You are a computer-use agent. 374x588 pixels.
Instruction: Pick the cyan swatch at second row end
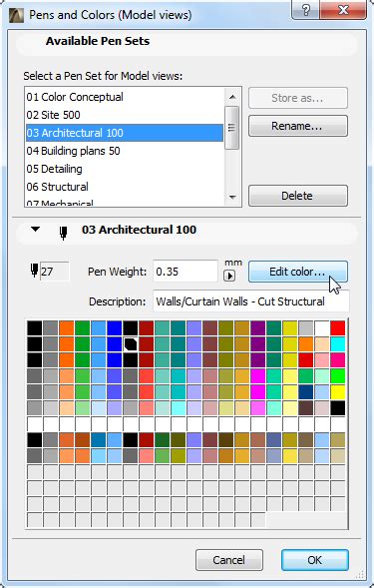[338, 343]
